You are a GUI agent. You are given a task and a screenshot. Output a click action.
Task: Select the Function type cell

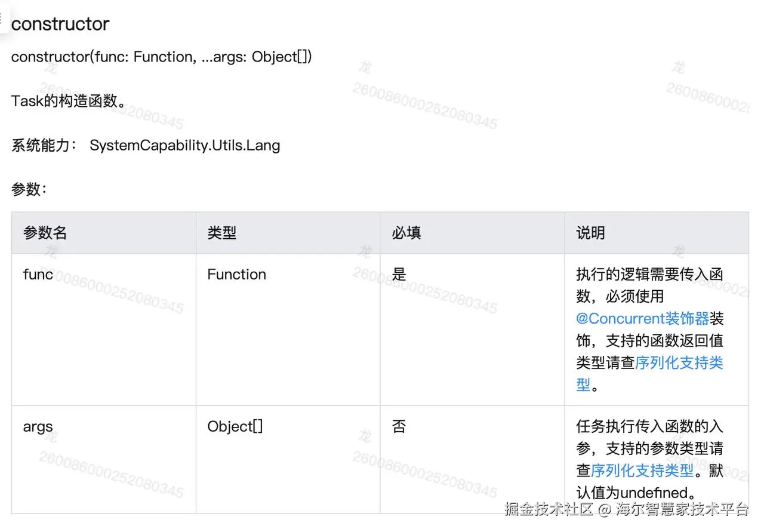(x=236, y=275)
